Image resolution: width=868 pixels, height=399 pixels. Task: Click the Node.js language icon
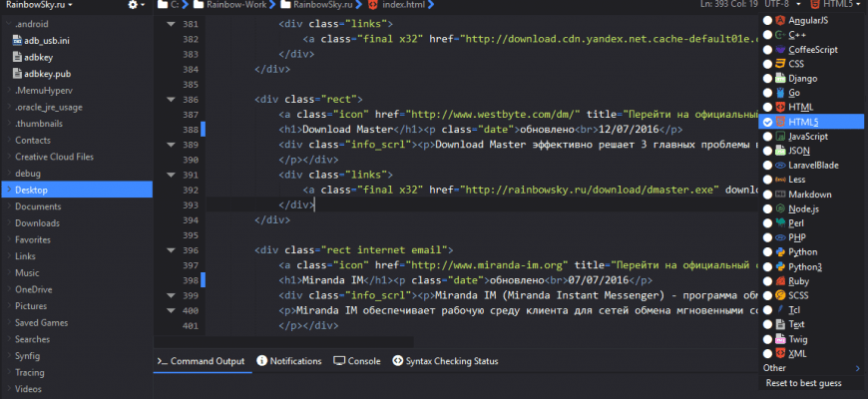pyautogui.click(x=780, y=208)
